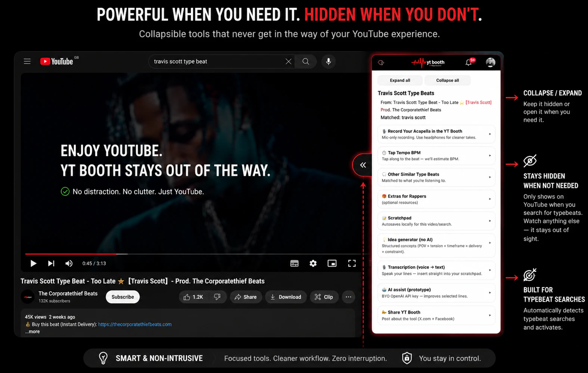Like the video with 1.2K likes
The width and height of the screenshot is (588, 373).
click(x=193, y=297)
